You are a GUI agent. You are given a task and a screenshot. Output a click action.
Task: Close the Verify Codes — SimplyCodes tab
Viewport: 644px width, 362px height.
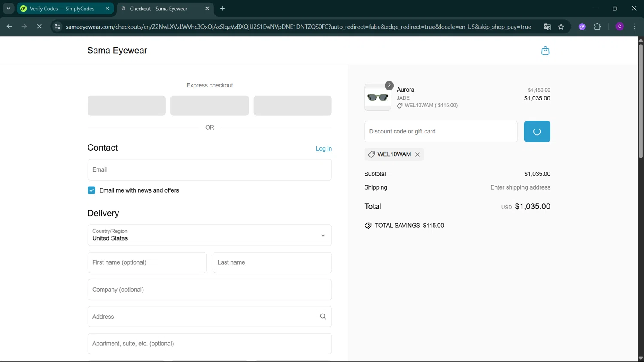click(107, 9)
